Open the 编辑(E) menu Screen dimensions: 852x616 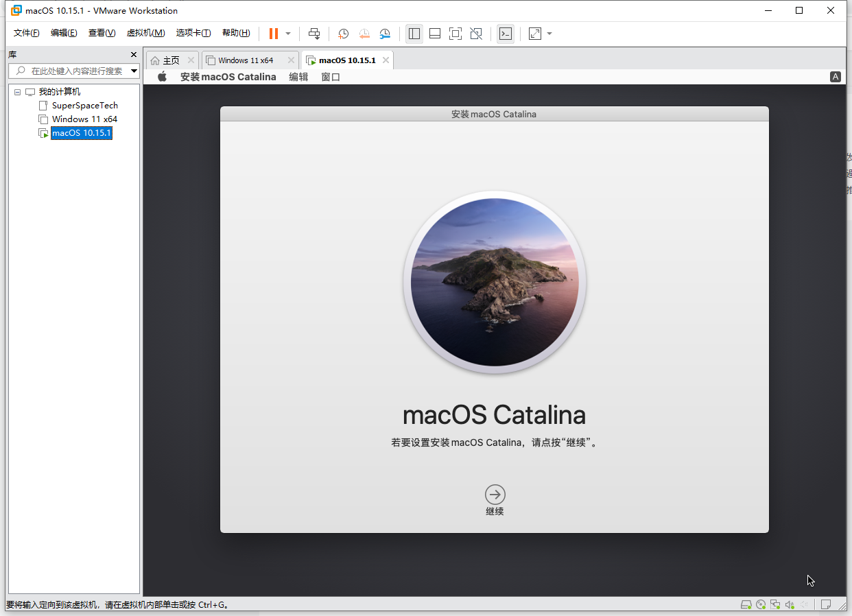pos(64,33)
